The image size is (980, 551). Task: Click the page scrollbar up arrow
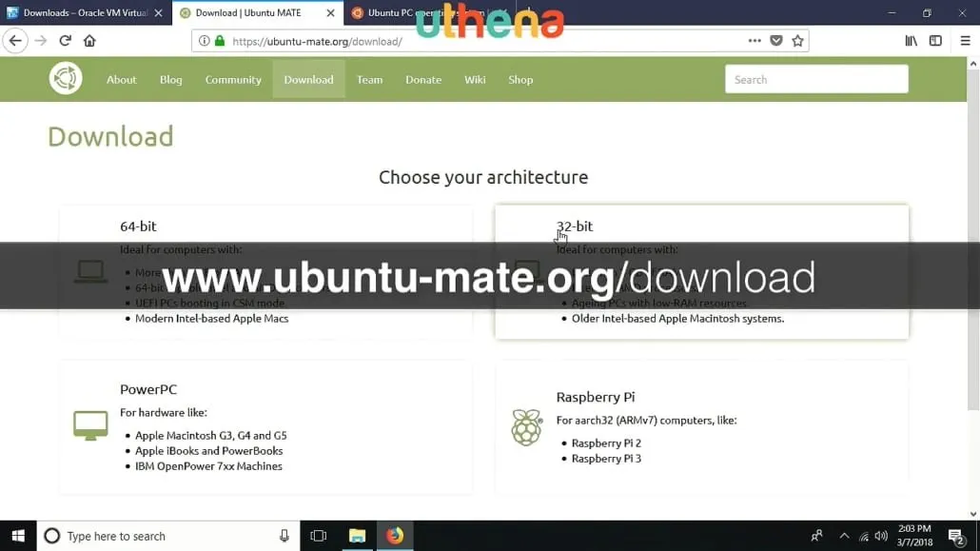(x=973, y=64)
